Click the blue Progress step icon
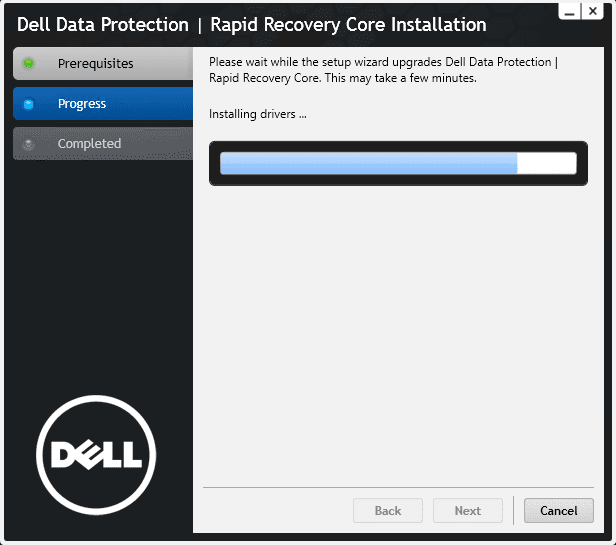 pos(29,104)
